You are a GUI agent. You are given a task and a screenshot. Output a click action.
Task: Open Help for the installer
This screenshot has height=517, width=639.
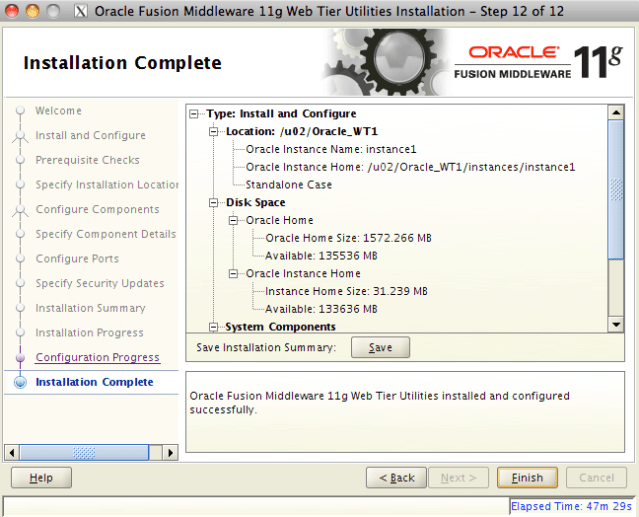click(x=41, y=478)
